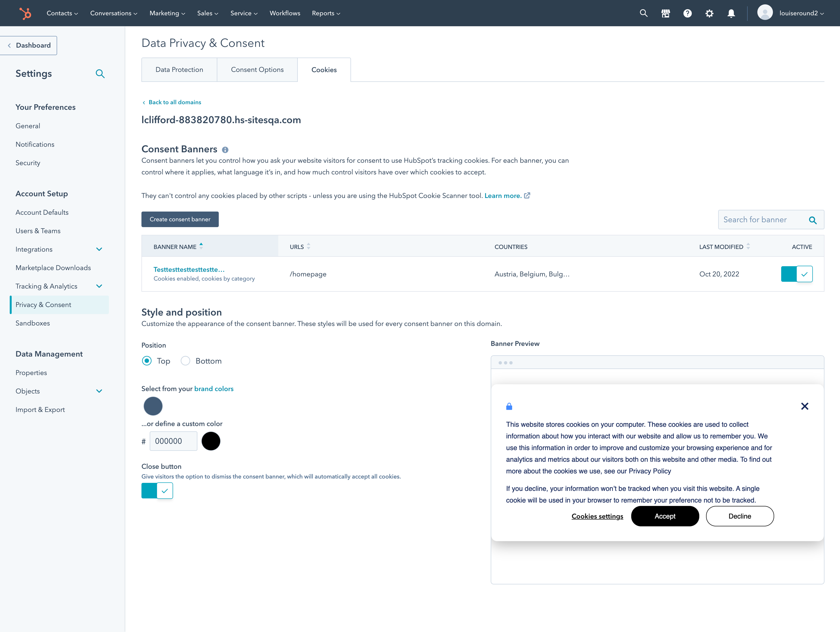Open the Reports dropdown menu
Image resolution: width=840 pixels, height=632 pixels.
coord(326,13)
